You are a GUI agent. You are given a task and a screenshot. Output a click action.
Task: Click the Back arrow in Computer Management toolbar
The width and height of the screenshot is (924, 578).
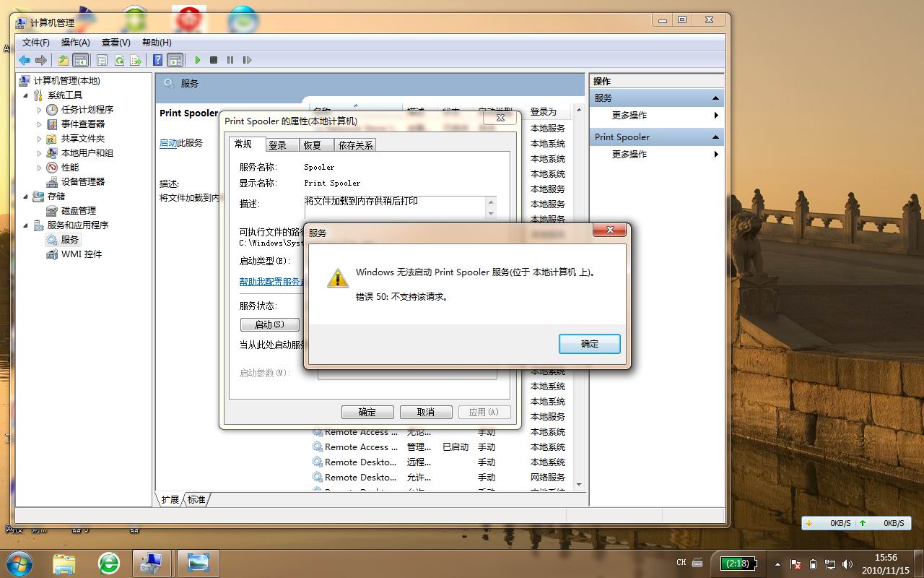pyautogui.click(x=25, y=61)
